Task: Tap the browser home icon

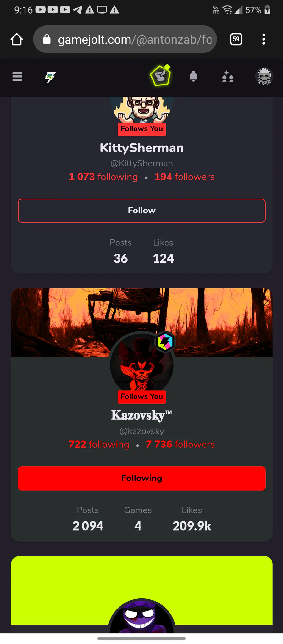Action: pos(17,39)
